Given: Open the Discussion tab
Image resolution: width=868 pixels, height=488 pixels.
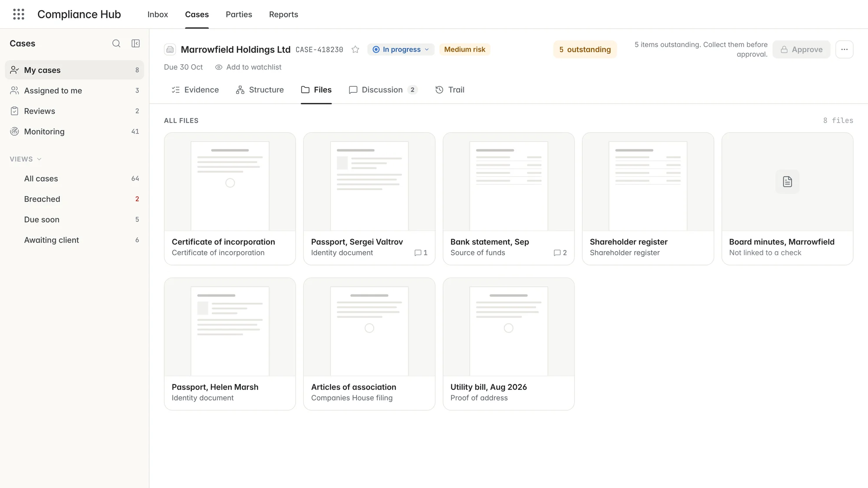Looking at the screenshot, I should (x=383, y=90).
